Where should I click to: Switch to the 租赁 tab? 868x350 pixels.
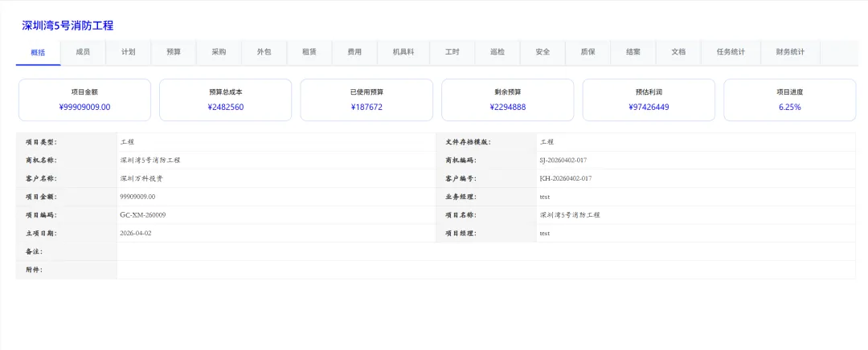point(309,52)
